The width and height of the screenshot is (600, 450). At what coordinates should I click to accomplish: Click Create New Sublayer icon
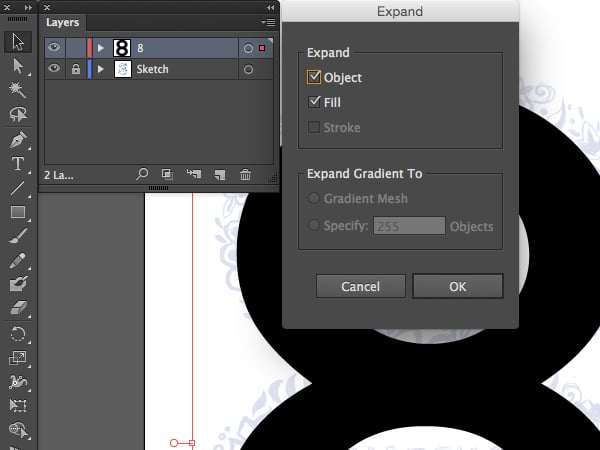[x=194, y=174]
